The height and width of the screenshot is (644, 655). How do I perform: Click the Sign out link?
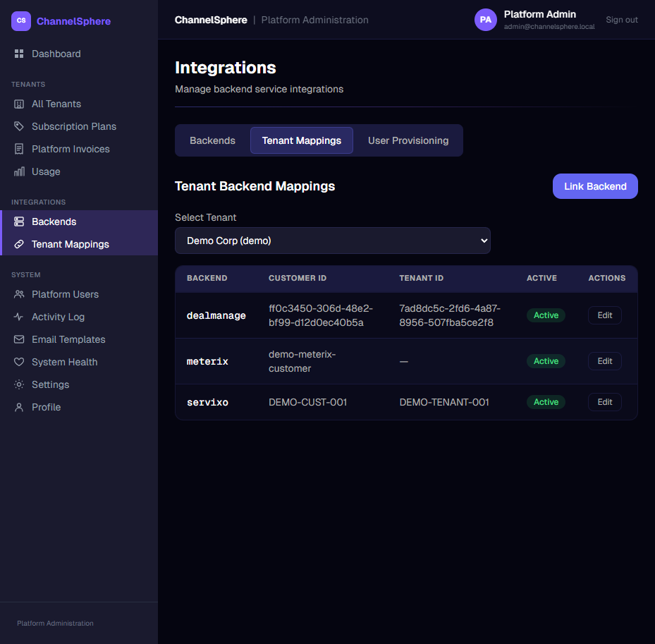(622, 20)
